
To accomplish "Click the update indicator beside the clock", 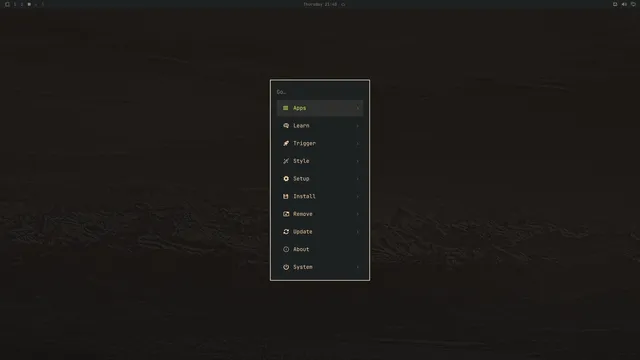I will [343, 4].
